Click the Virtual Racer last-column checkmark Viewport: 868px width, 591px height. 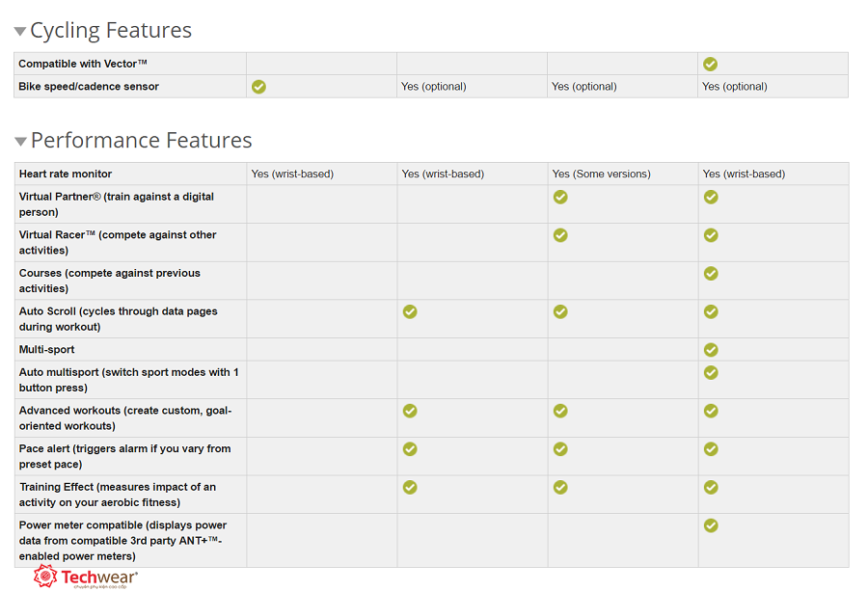point(711,235)
